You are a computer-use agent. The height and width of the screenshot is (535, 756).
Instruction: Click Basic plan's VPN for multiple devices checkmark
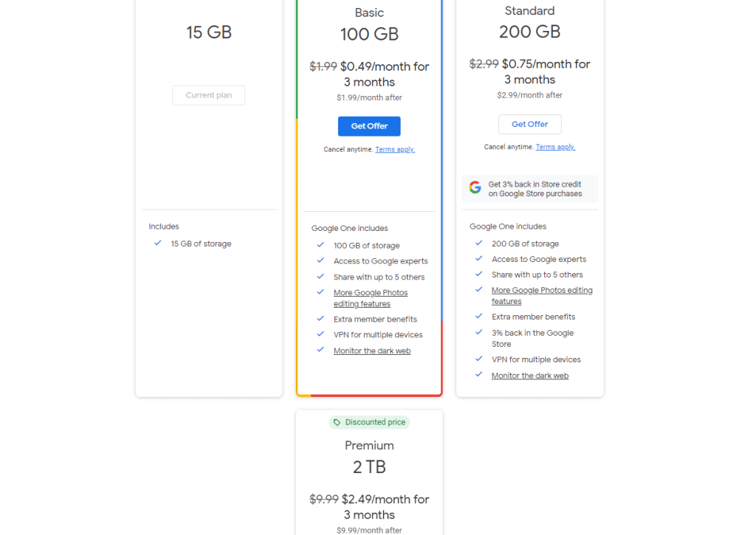pyautogui.click(x=320, y=334)
